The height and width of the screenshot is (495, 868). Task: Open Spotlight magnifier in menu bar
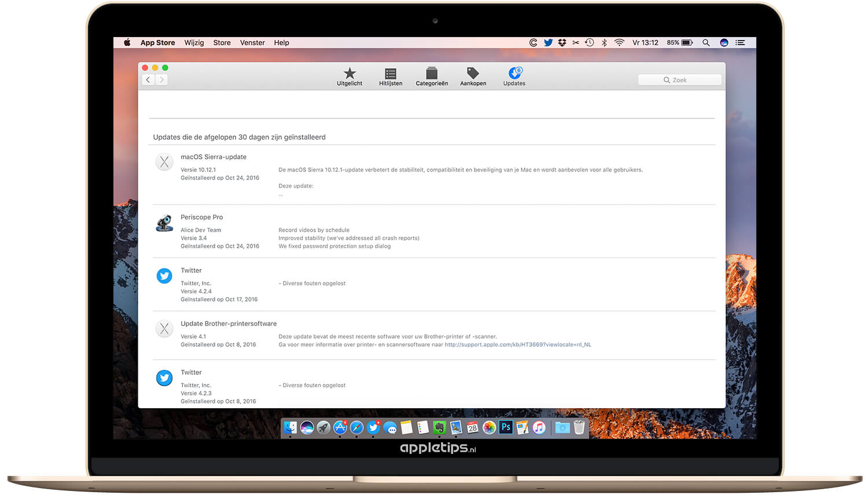pos(706,43)
